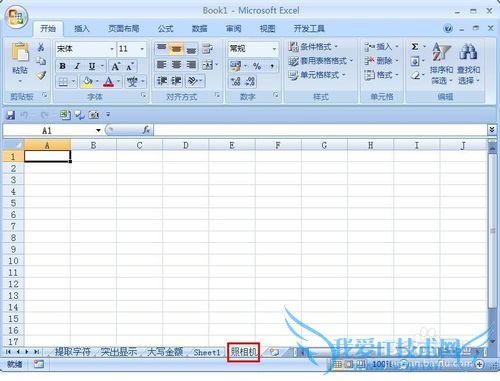Switch to 开发工具 ribbon tab
Screen dimensions: 500x381
[309, 29]
